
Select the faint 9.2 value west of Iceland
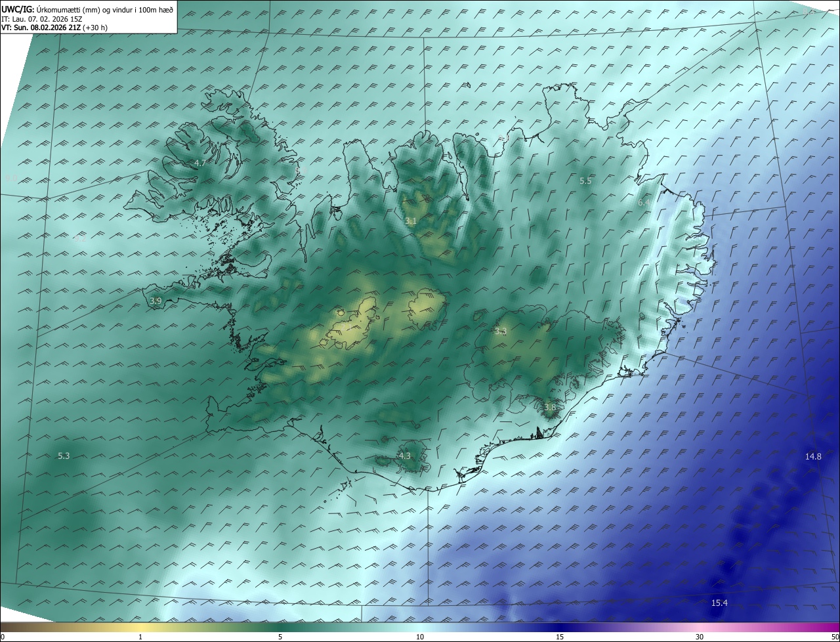tap(79, 238)
